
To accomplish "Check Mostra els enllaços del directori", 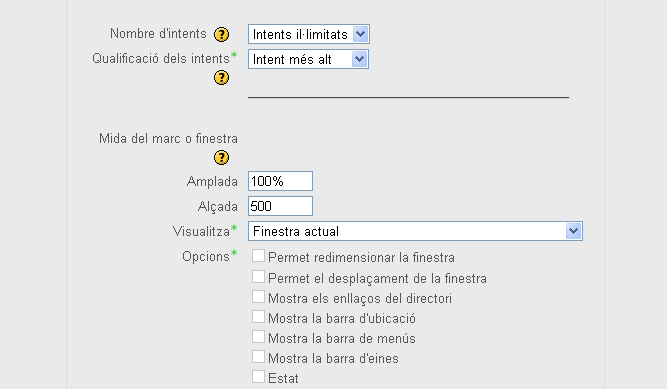I will (258, 297).
